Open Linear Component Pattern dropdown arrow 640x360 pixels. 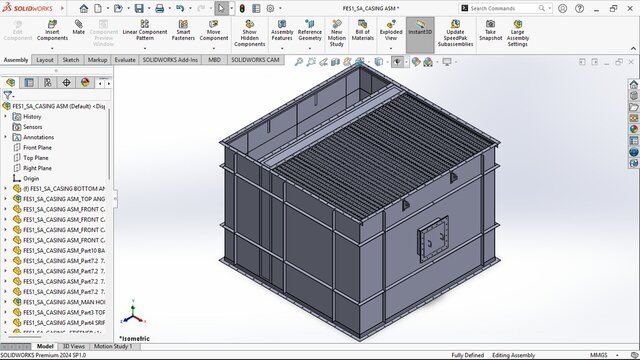(x=144, y=48)
